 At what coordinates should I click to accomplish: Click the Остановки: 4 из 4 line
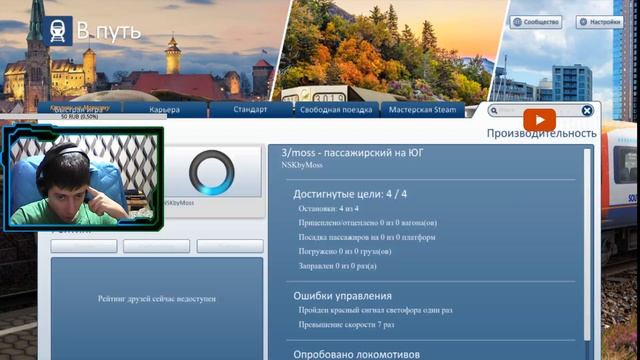tap(329, 209)
